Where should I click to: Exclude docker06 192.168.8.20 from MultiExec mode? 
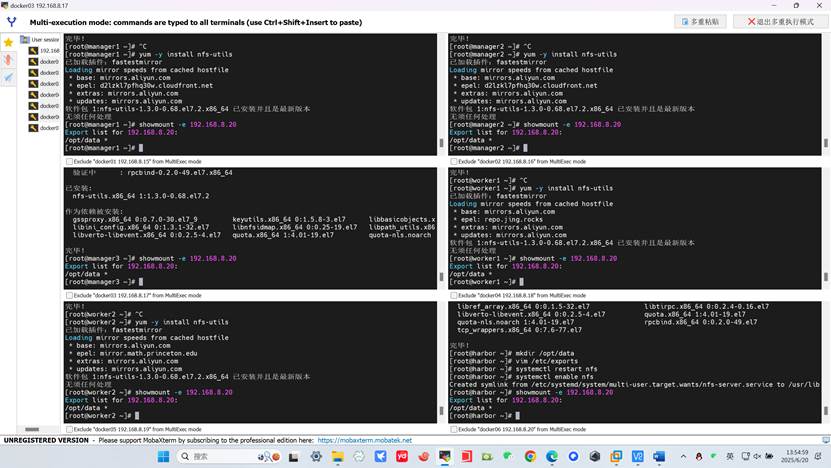[454, 429]
